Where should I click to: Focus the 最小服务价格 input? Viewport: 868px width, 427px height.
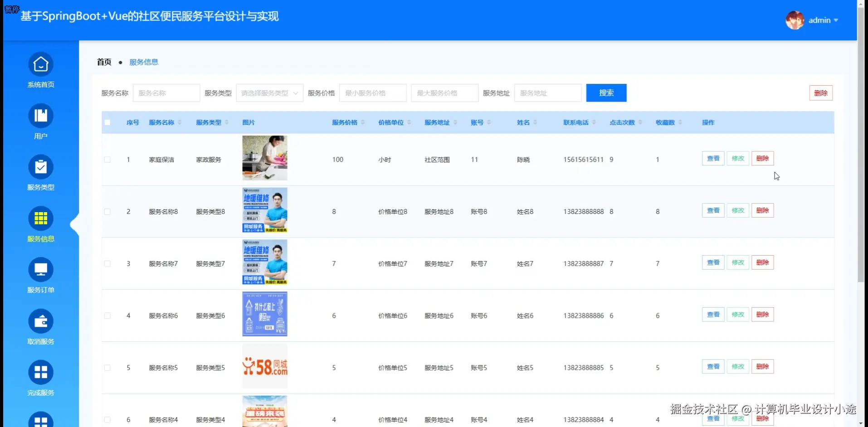[373, 93]
